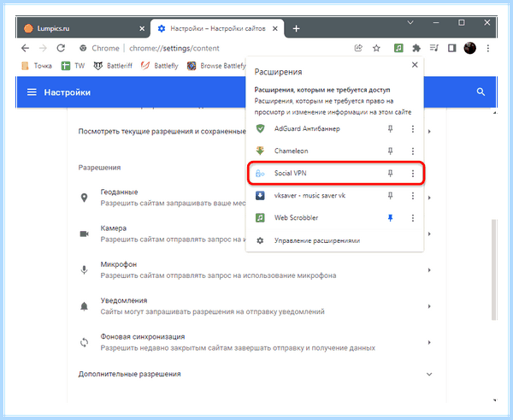This screenshot has height=420, width=513.
Task: Click the Микрофон microphone icon
Action: (x=84, y=270)
